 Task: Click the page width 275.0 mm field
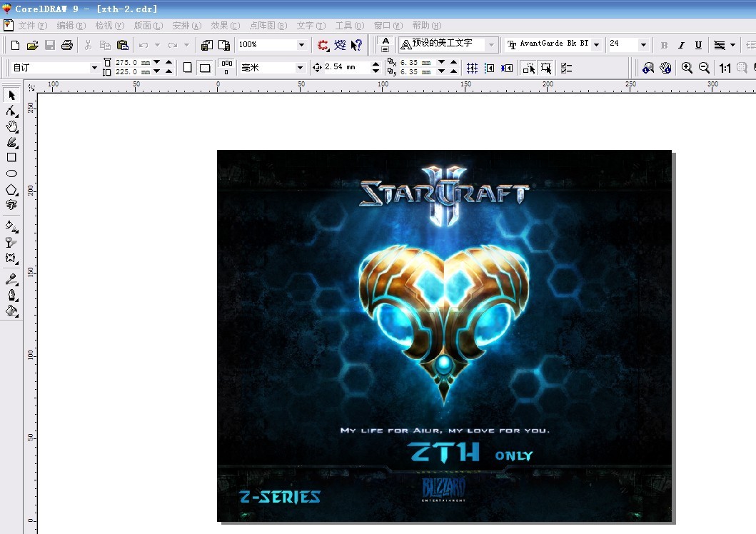[133, 63]
